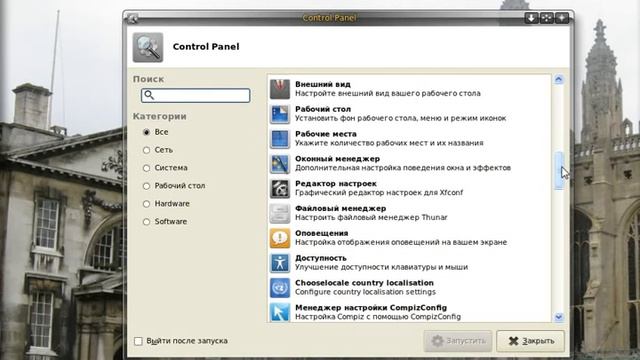This screenshot has height=360, width=640.
Task: Open the Оповещения notifications icon
Action: [280, 238]
